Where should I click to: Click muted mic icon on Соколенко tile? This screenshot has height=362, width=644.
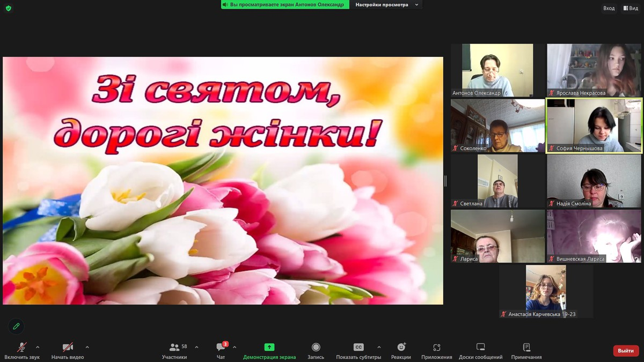click(456, 148)
